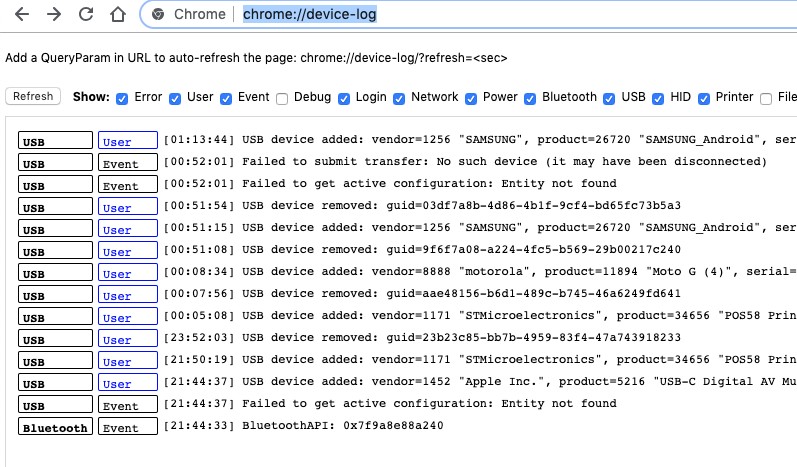Select the Apple Inc. USB-C Digital AV entry

pyautogui.click(x=519, y=382)
